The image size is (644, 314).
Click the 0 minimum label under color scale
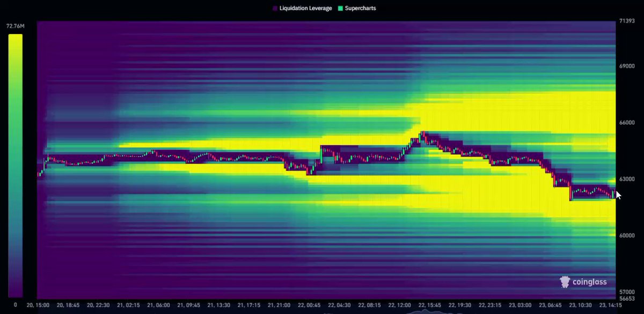16,304
